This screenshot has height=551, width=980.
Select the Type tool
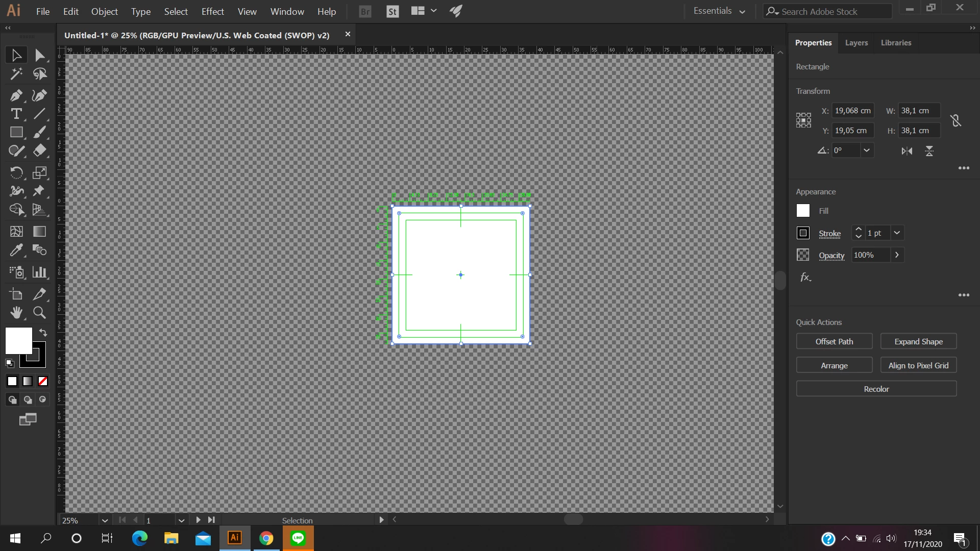coord(16,114)
